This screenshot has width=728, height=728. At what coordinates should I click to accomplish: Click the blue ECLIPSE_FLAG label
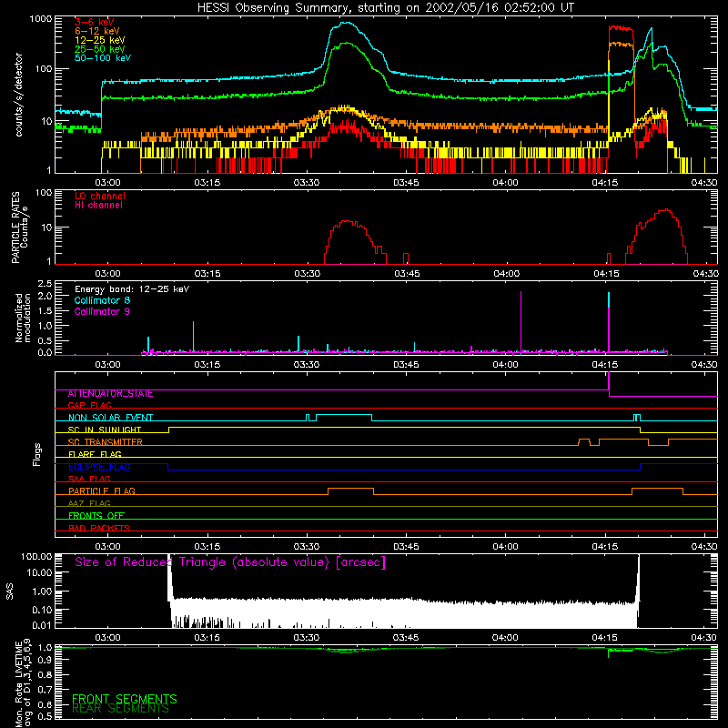[99, 467]
